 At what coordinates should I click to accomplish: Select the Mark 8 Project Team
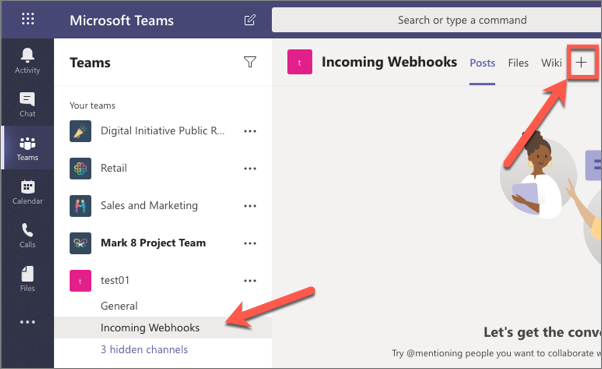153,243
